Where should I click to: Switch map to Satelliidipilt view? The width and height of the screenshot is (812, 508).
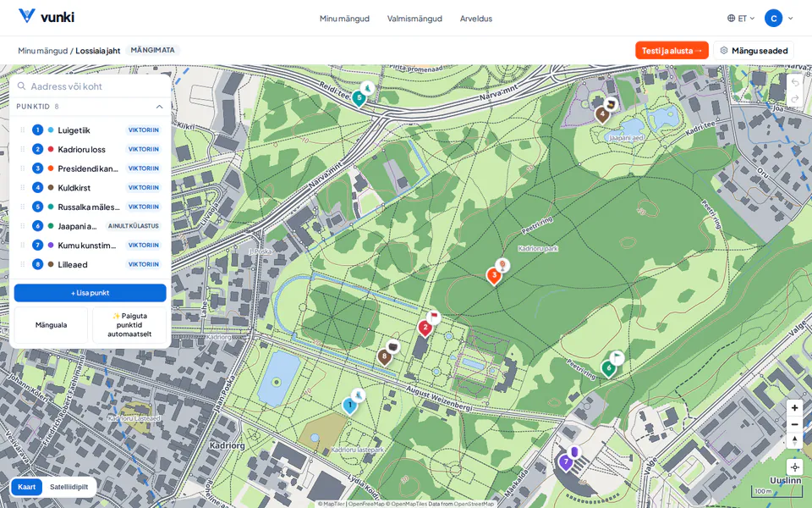click(69, 487)
